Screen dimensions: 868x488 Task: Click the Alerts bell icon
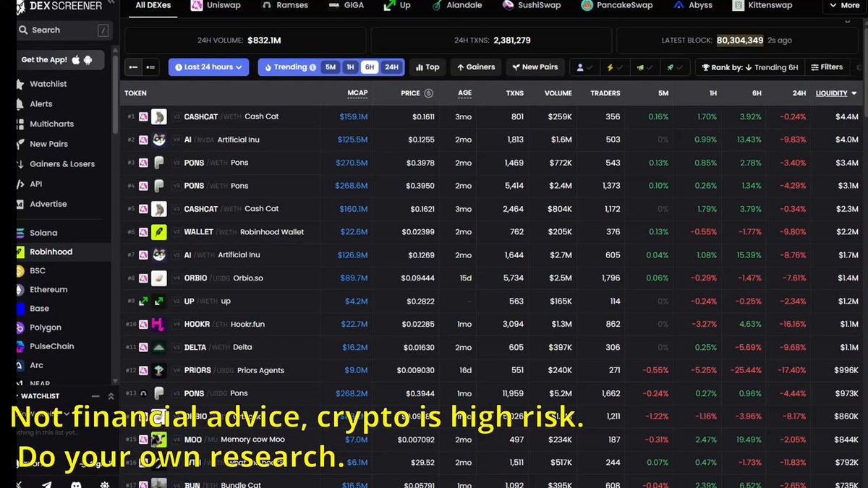click(21, 104)
